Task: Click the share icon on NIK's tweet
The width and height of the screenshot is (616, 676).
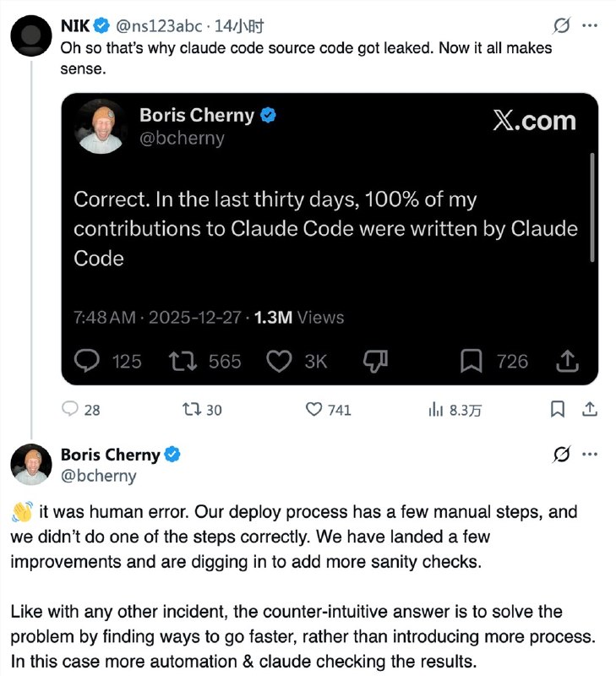Action: (x=591, y=408)
